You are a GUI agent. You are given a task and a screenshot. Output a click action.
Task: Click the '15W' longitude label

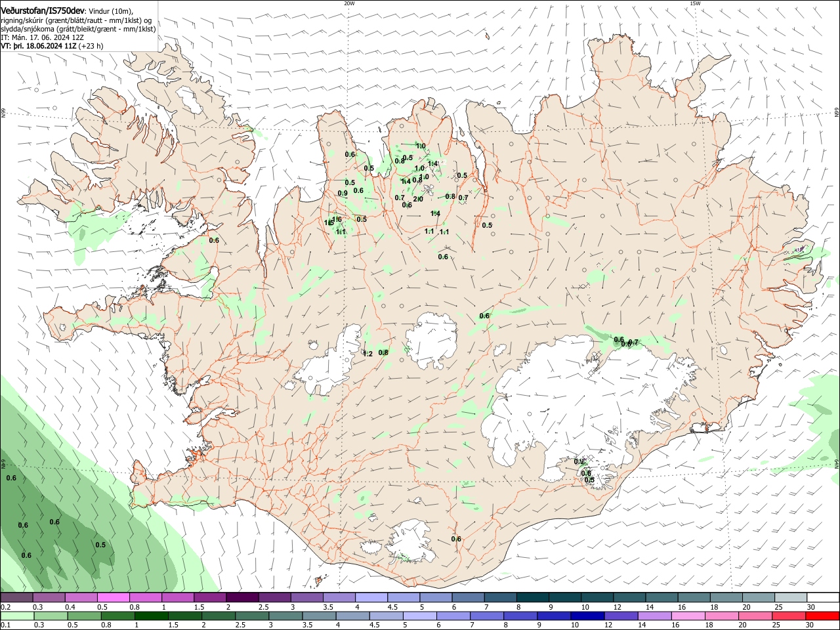coord(695,3)
